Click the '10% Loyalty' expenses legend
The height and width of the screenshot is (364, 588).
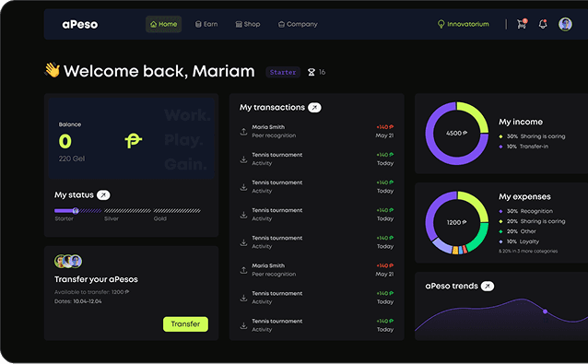pyautogui.click(x=519, y=241)
